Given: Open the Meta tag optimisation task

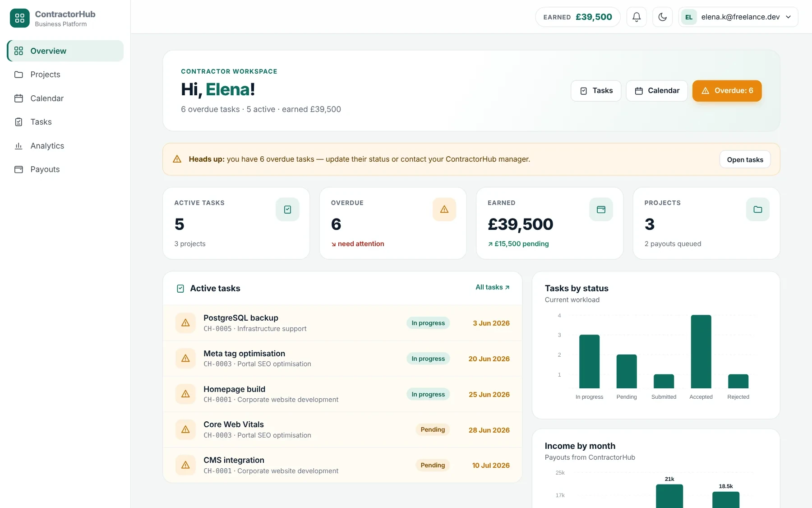Looking at the screenshot, I should [x=342, y=359].
